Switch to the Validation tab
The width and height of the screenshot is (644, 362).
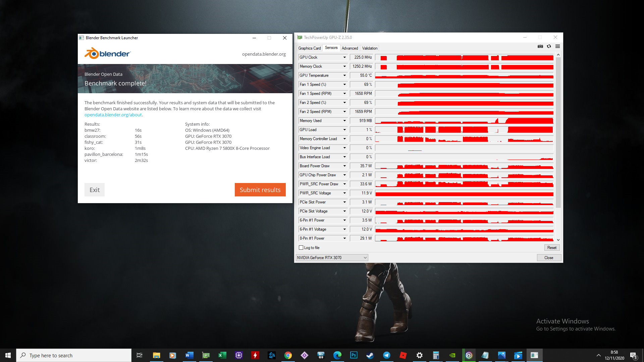[x=370, y=48]
